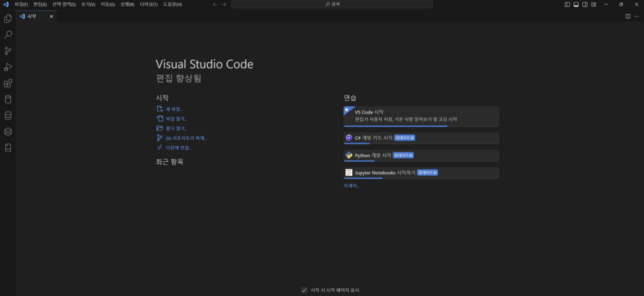The height and width of the screenshot is (296, 644).
Task: Click the 새 파일... link
Action: pyautogui.click(x=174, y=110)
